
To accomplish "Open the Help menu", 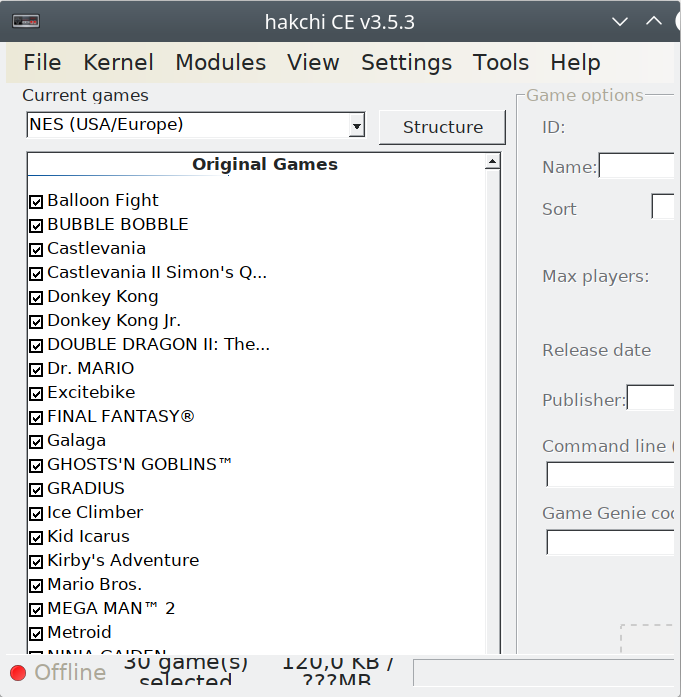I will coord(575,62).
